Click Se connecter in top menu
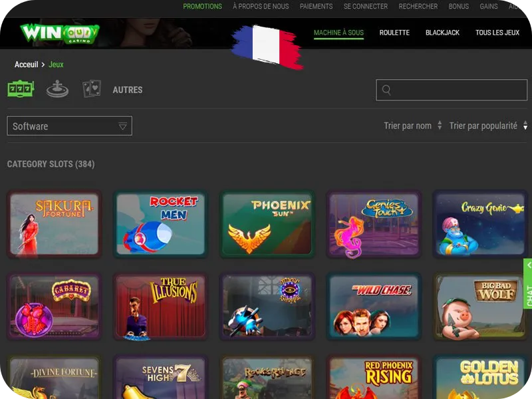The width and height of the screenshot is (532, 399). tap(365, 7)
